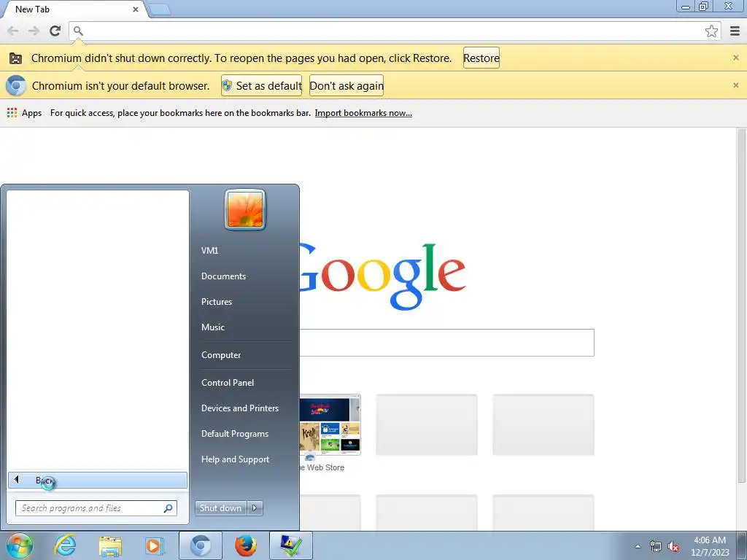Click Don't ask again button
Image resolution: width=747 pixels, height=560 pixels.
pyautogui.click(x=347, y=86)
